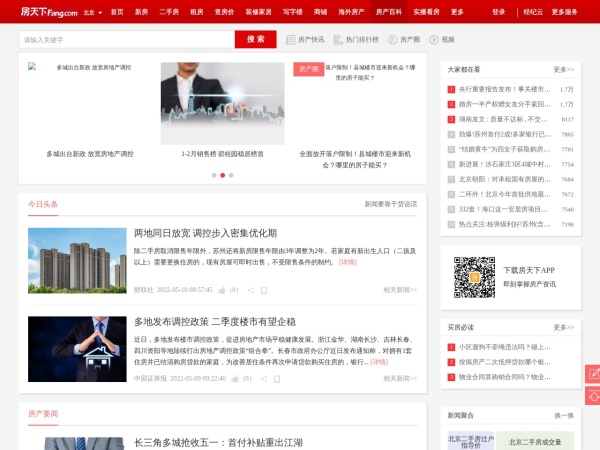The height and width of the screenshot is (450, 600).
Task: Select the 房产百科 nav item
Action: coord(389,12)
